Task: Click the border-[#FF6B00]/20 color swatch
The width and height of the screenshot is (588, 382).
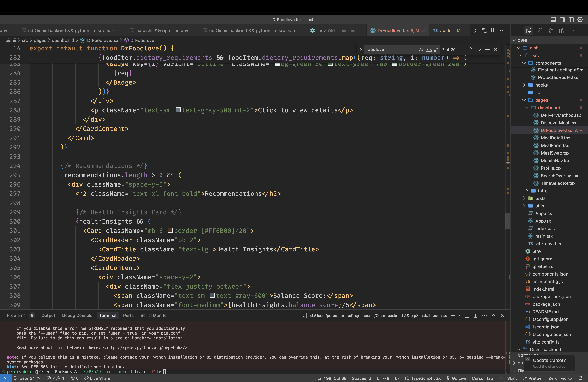Action: pos(170,231)
